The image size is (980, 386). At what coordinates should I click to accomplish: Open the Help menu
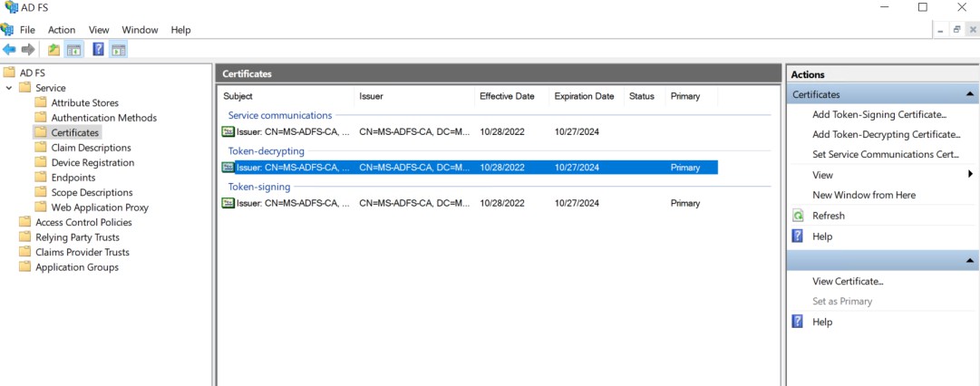(180, 29)
